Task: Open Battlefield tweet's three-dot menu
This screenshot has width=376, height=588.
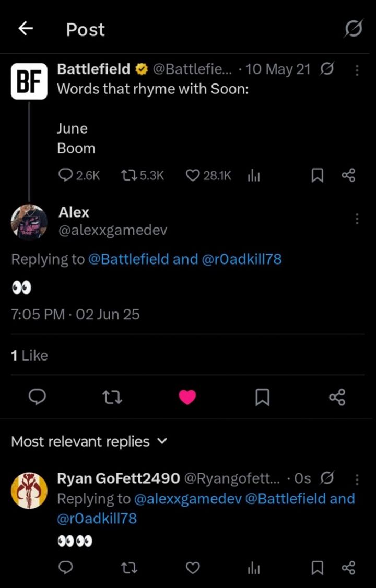Action: point(357,70)
